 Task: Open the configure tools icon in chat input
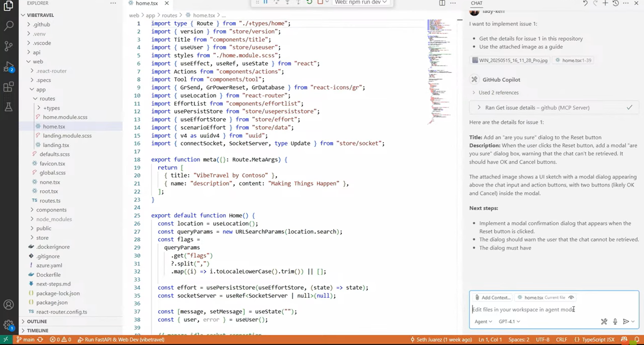point(604,321)
